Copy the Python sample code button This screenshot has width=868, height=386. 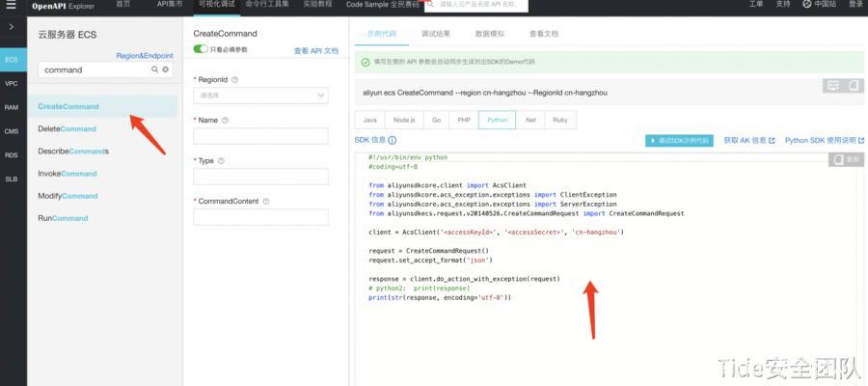coord(847,159)
